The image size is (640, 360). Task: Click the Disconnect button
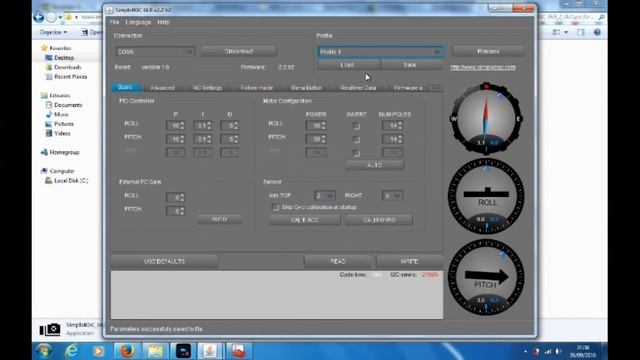pyautogui.click(x=239, y=51)
